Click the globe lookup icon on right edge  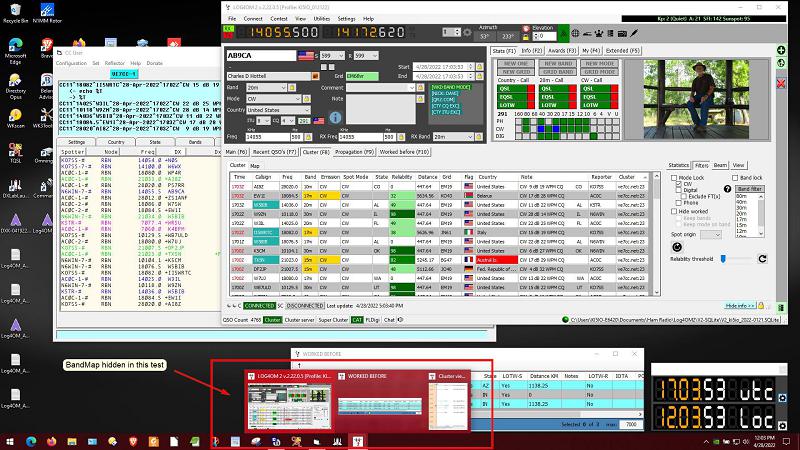coord(781,63)
